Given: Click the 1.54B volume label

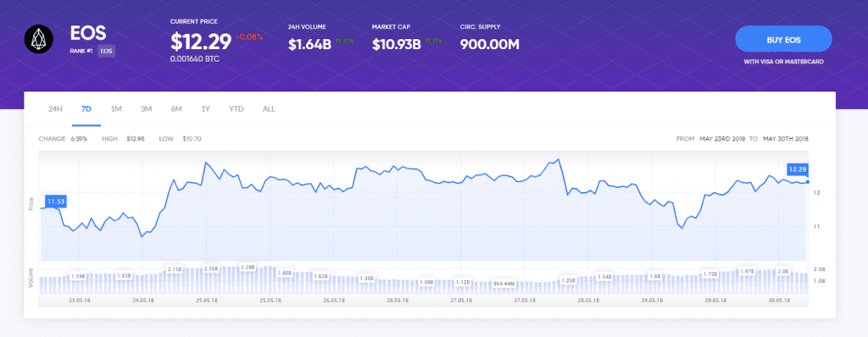Looking at the screenshot, I should [604, 276].
